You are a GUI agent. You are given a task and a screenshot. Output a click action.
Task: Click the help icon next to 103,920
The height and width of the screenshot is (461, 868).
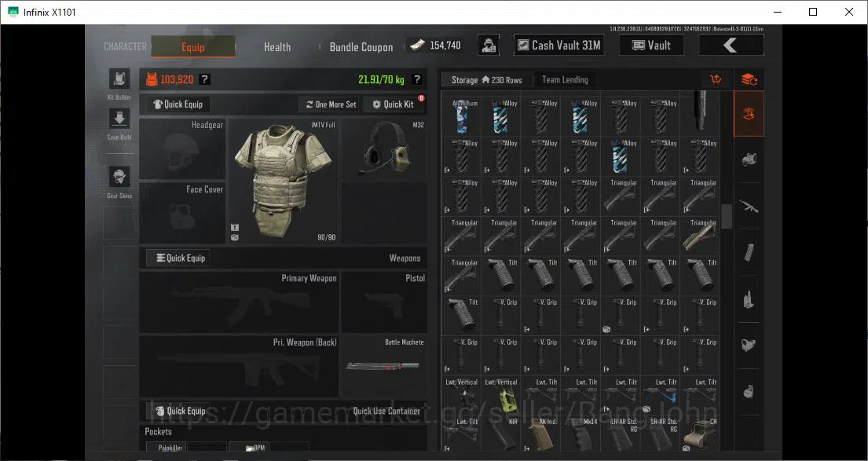point(204,79)
